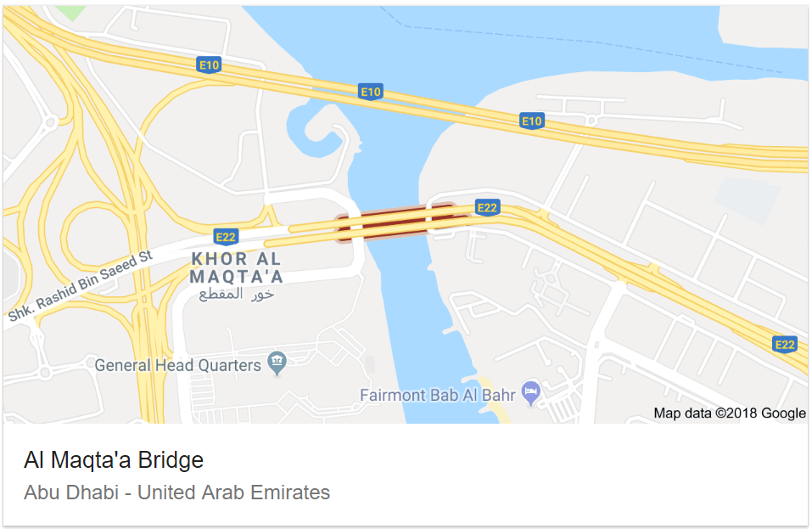Open the Al Maqta'a Bridge title
This screenshot has width=812, height=529.
coord(114,460)
